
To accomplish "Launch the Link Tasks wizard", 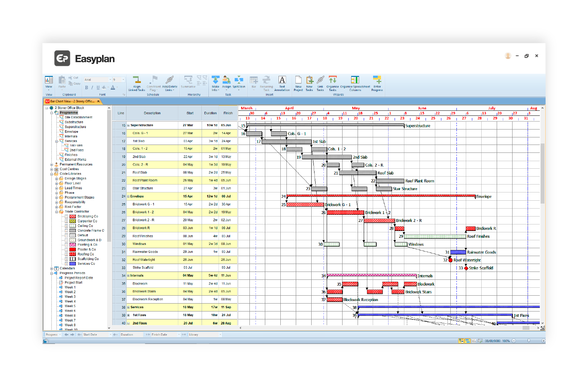I will pyautogui.click(x=320, y=83).
